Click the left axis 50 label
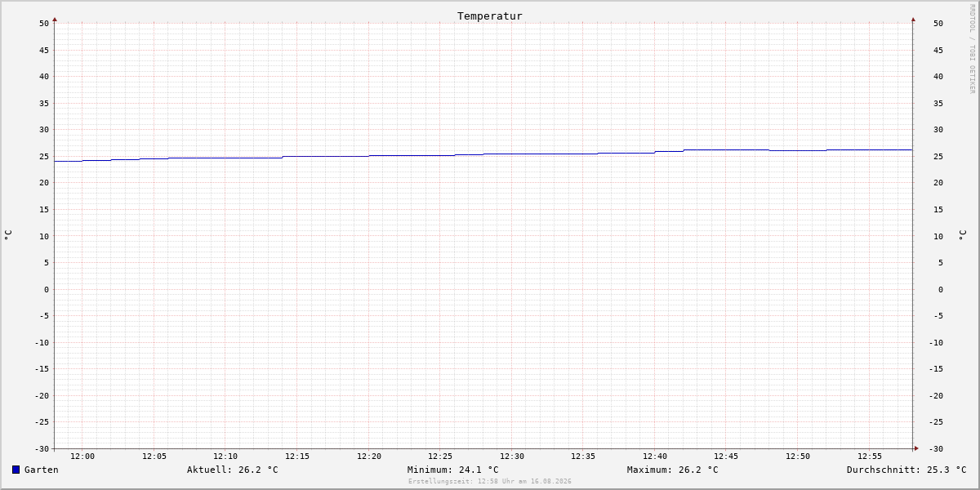 point(44,24)
